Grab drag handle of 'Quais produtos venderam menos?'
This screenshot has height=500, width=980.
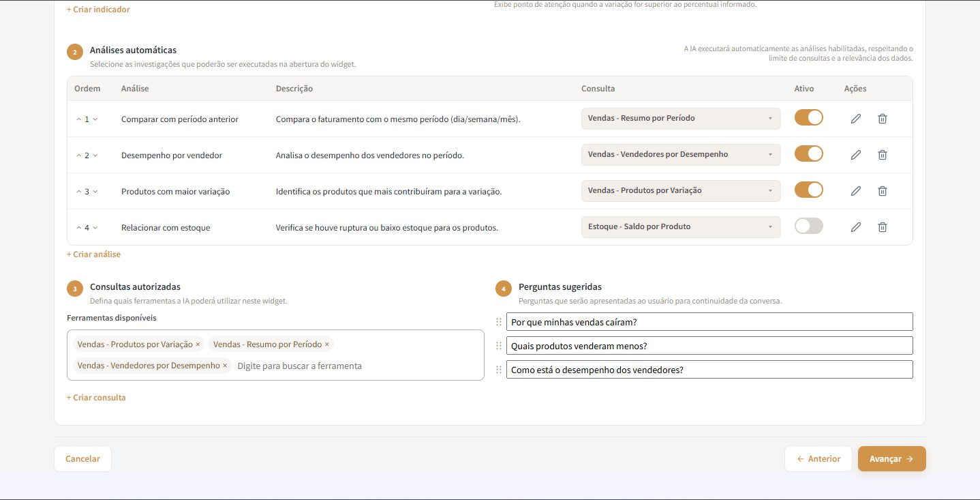(x=499, y=346)
